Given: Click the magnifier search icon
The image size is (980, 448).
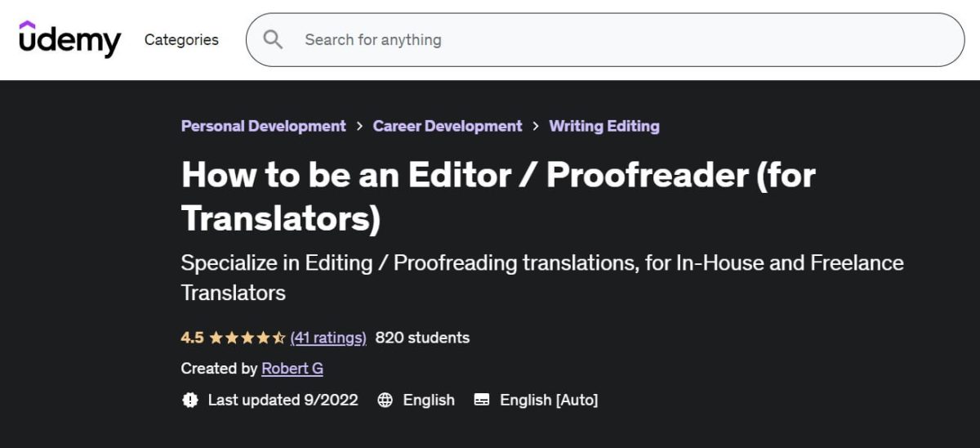Looking at the screenshot, I should (274, 39).
